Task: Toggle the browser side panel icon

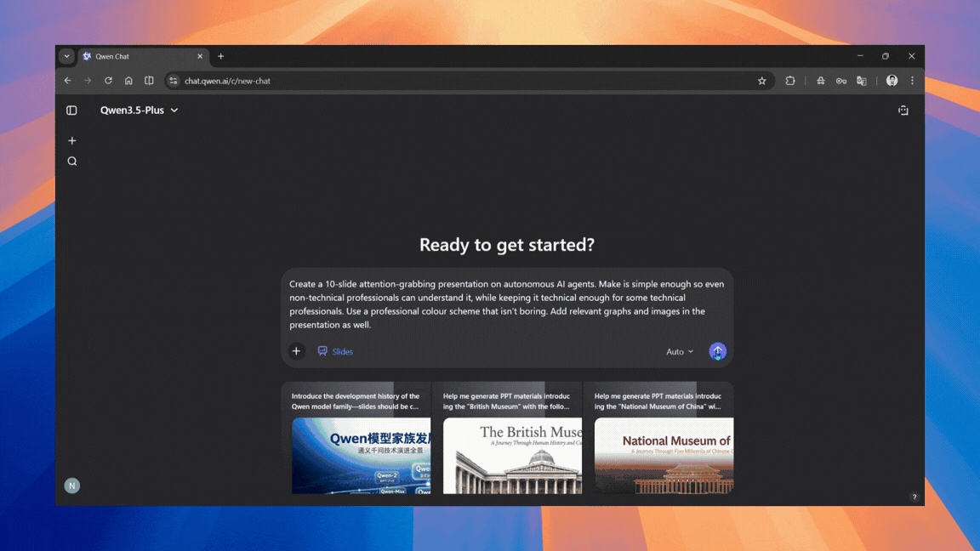Action: 149,81
